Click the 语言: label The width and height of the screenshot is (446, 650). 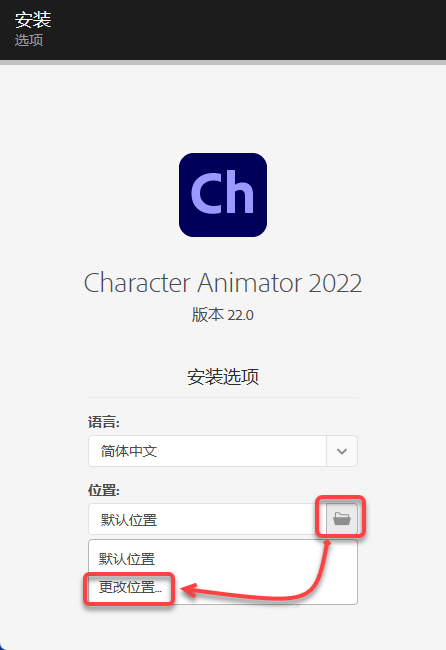pos(104,422)
